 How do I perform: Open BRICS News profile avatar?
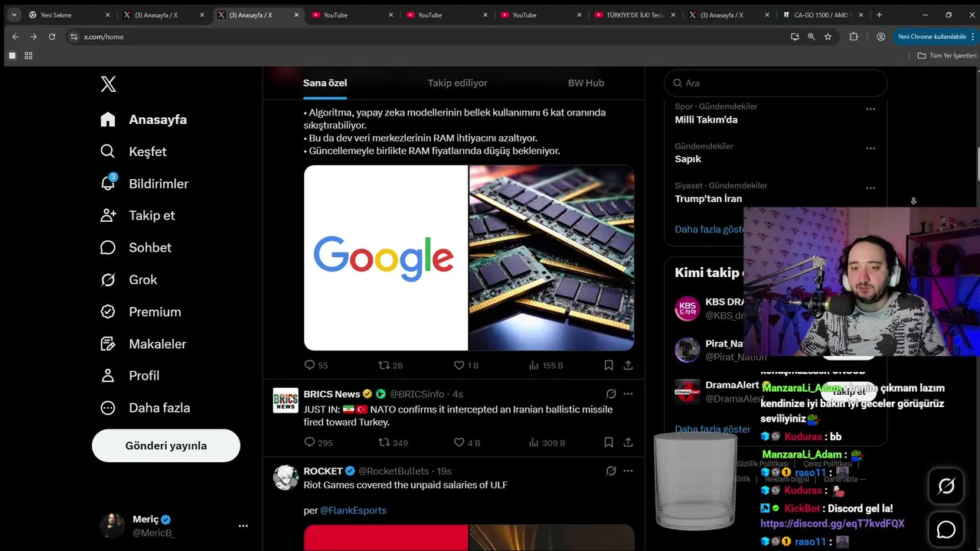(286, 400)
